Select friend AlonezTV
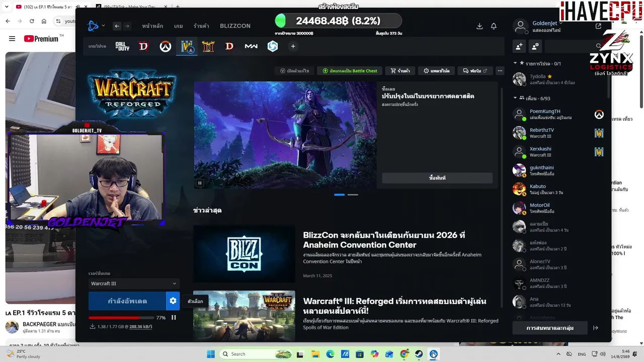The height and width of the screenshot is (362, 644). [558, 264]
